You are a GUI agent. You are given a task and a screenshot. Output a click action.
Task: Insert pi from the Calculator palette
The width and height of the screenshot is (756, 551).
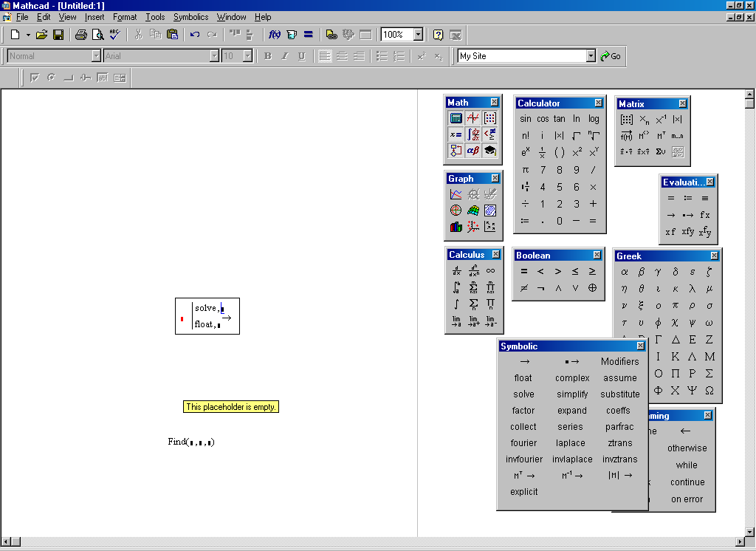(x=526, y=170)
